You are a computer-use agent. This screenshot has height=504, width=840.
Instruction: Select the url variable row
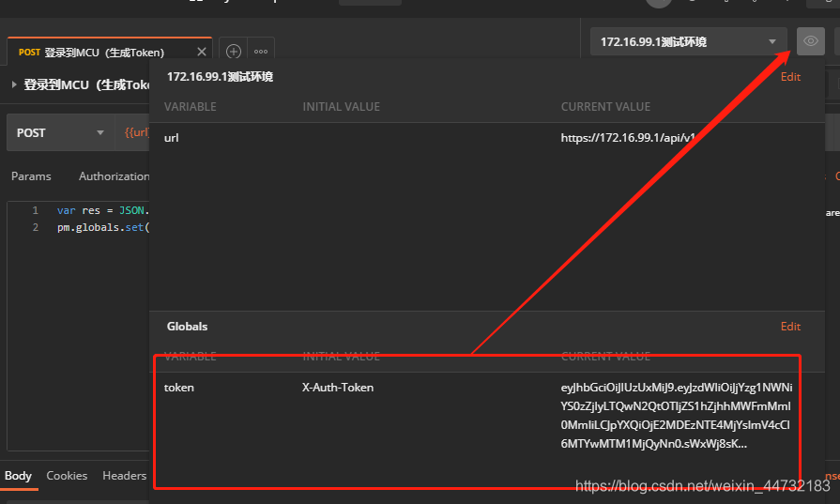click(x=486, y=138)
